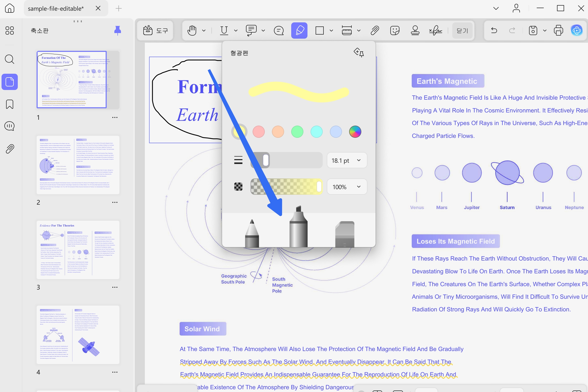Click the undo arrow
This screenshot has width=588, height=392.
click(x=494, y=31)
